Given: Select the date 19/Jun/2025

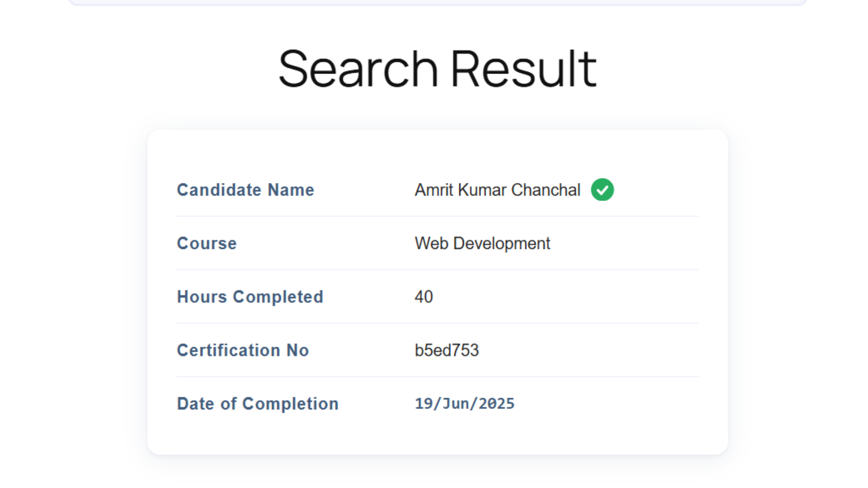Looking at the screenshot, I should point(465,404).
